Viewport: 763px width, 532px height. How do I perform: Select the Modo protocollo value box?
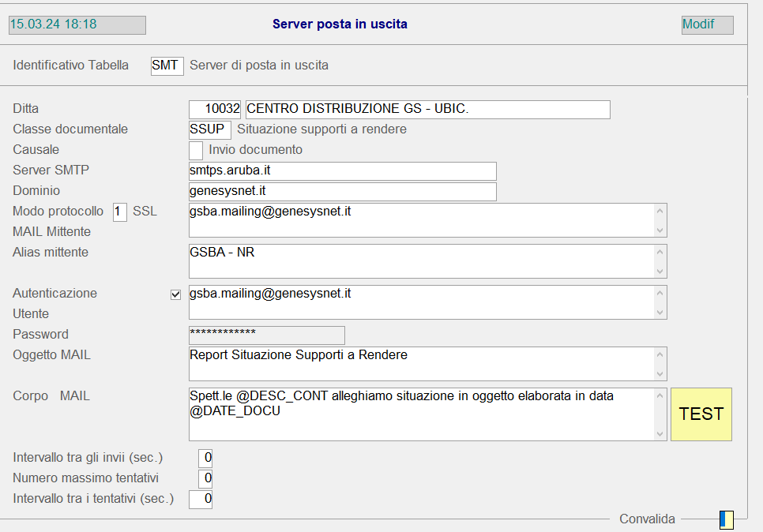120,212
